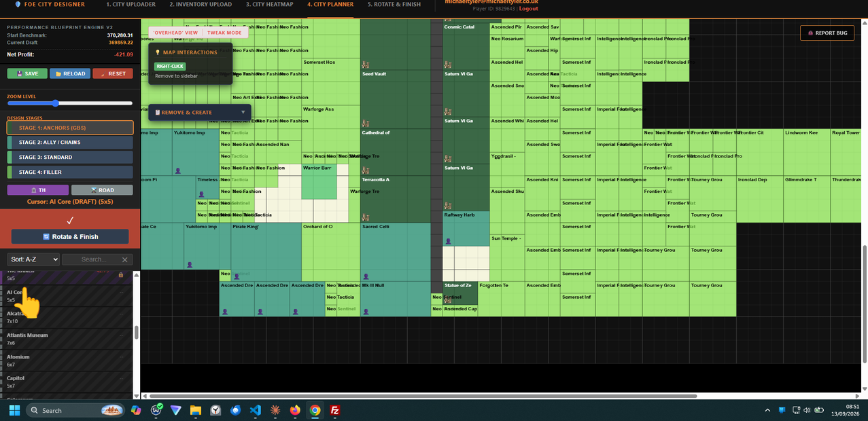Open File Explorer from the taskbar

tap(196, 410)
